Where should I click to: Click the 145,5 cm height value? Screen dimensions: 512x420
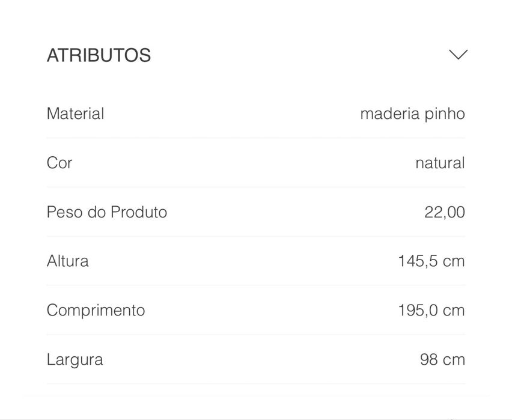point(431,261)
